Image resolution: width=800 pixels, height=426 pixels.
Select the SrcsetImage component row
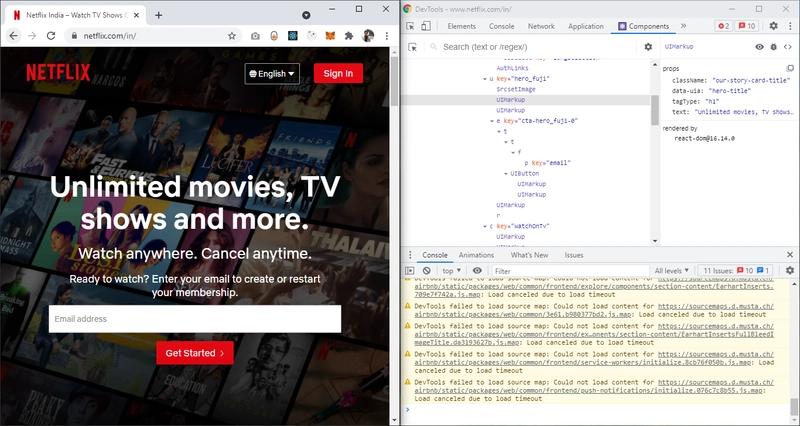point(516,89)
